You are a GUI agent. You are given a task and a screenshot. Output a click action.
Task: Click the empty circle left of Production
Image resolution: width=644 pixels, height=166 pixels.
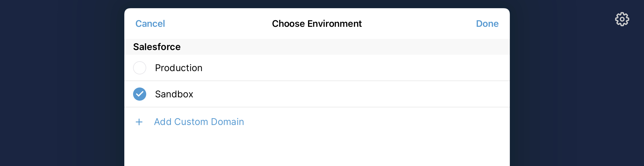140,68
